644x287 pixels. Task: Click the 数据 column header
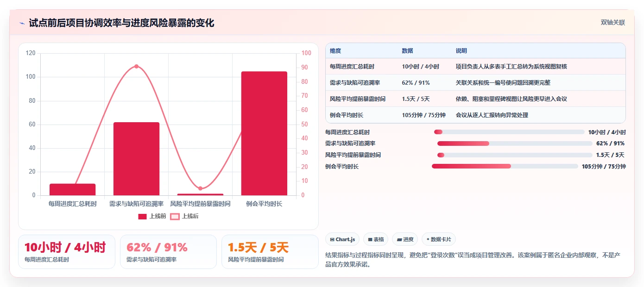click(x=408, y=51)
